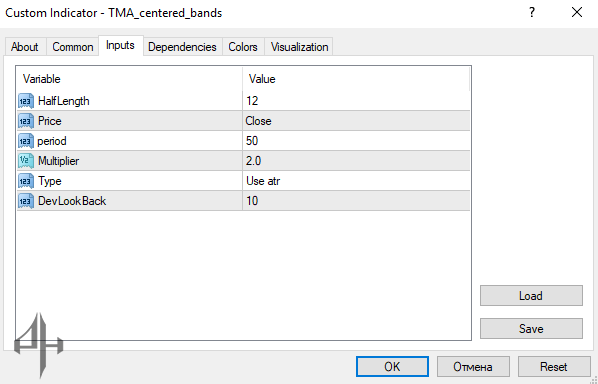Click the resize grip in dialog corner
The width and height of the screenshot is (598, 384).
click(x=593, y=380)
